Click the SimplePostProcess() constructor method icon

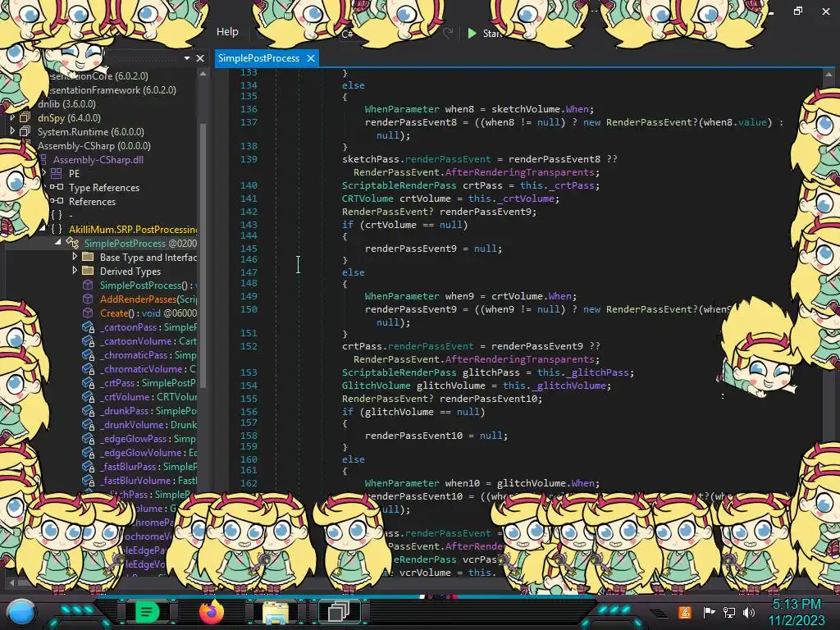coord(88,285)
